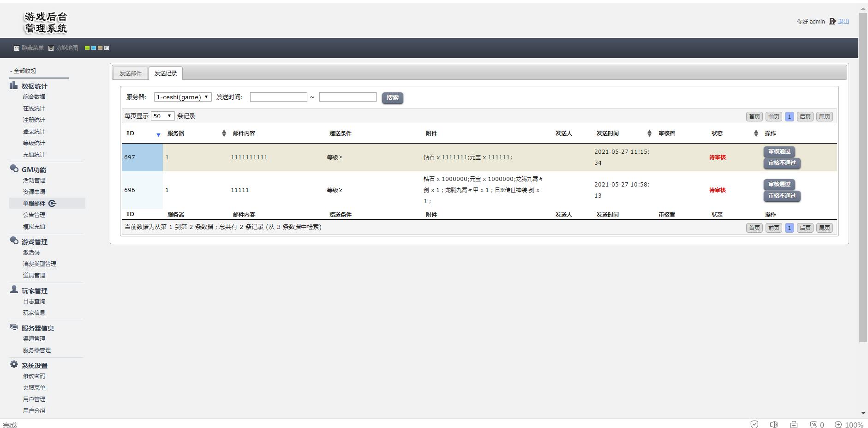This screenshot has width=868, height=428.
Task: Open 公告管理 in the sidebar menu
Action: (34, 215)
